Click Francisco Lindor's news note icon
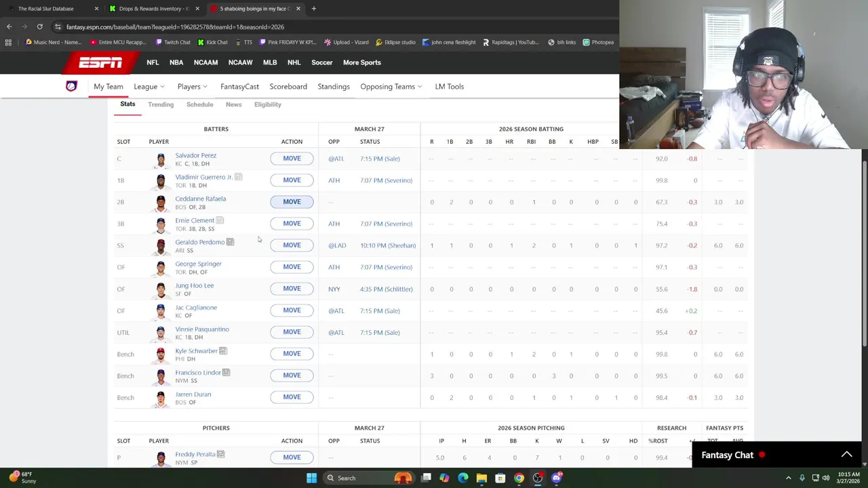The width and height of the screenshot is (868, 488). click(x=226, y=372)
